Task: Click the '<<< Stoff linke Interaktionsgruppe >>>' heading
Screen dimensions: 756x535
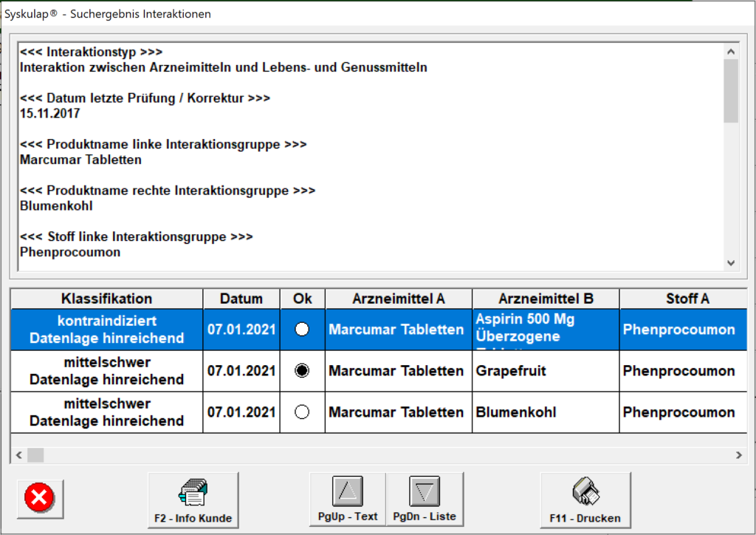Action: pos(136,237)
